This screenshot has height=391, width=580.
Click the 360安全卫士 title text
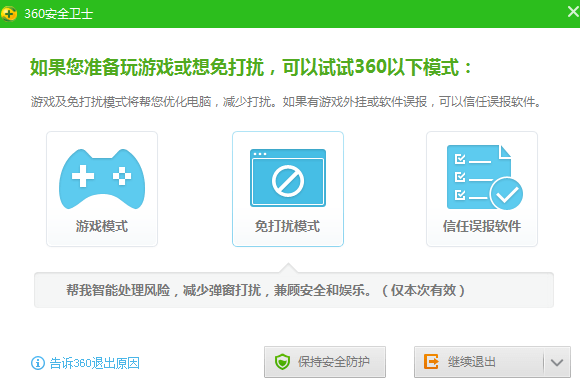pyautogui.click(x=58, y=14)
